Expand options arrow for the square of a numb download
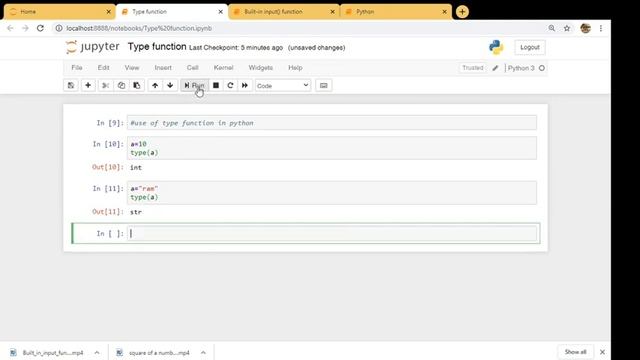The image size is (640, 360). [203, 353]
